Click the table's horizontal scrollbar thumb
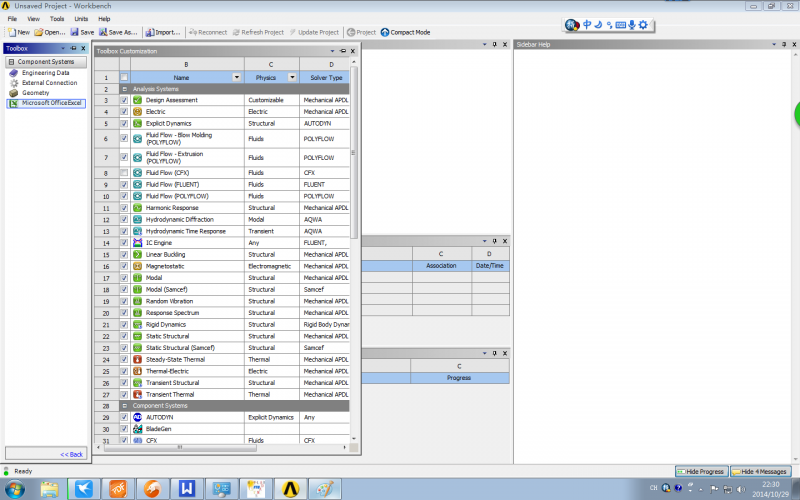This screenshot has width=800, height=500. click(180, 447)
